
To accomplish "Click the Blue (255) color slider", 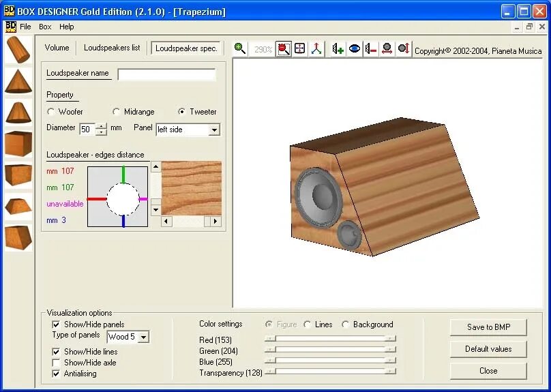I will coord(330,361).
